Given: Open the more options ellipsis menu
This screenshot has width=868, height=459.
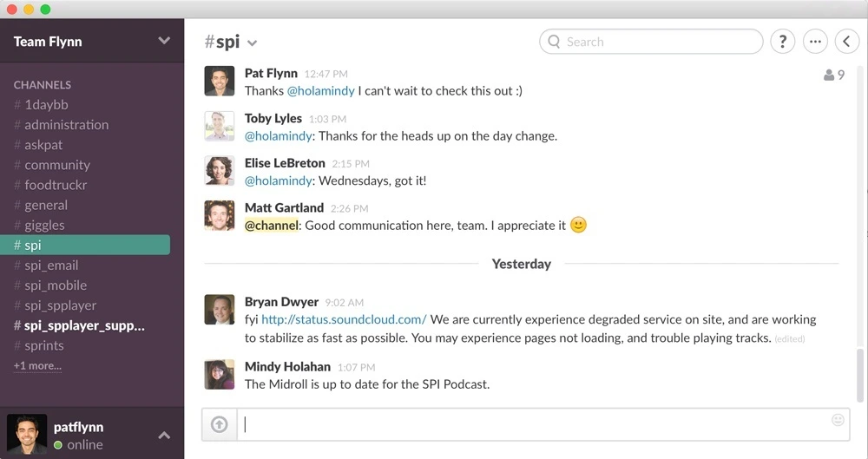Looking at the screenshot, I should [815, 42].
